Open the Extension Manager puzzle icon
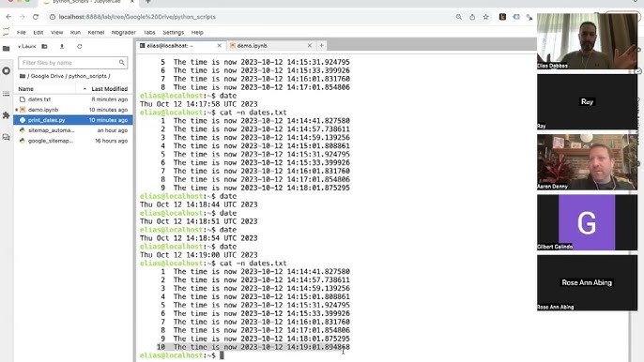 (x=7, y=115)
